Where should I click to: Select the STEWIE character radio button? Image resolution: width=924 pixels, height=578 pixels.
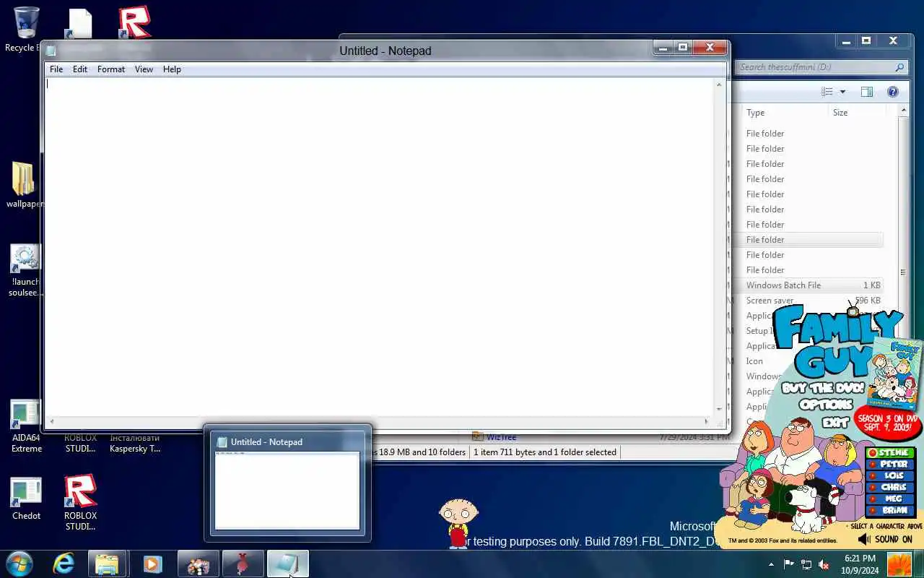click(889, 453)
